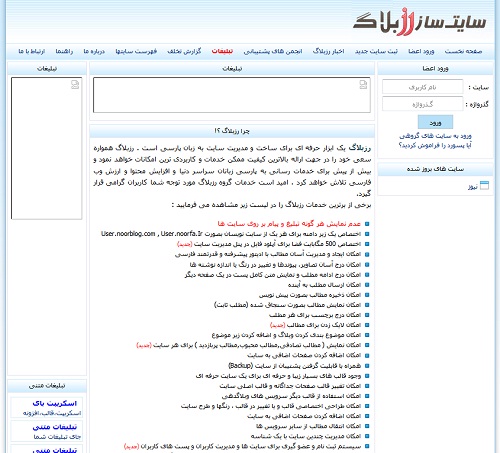The height and width of the screenshot is (453, 500).
Task: Open ثبت سایت جدید in the navigation
Action: click(x=376, y=51)
